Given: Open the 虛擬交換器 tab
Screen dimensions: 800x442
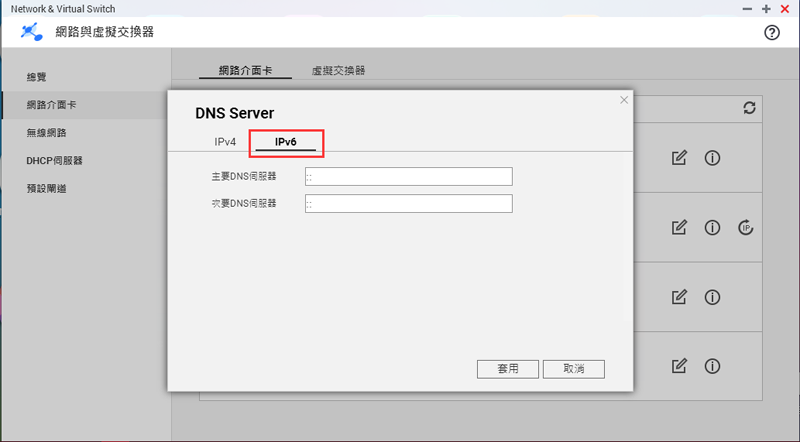Looking at the screenshot, I should click(339, 71).
